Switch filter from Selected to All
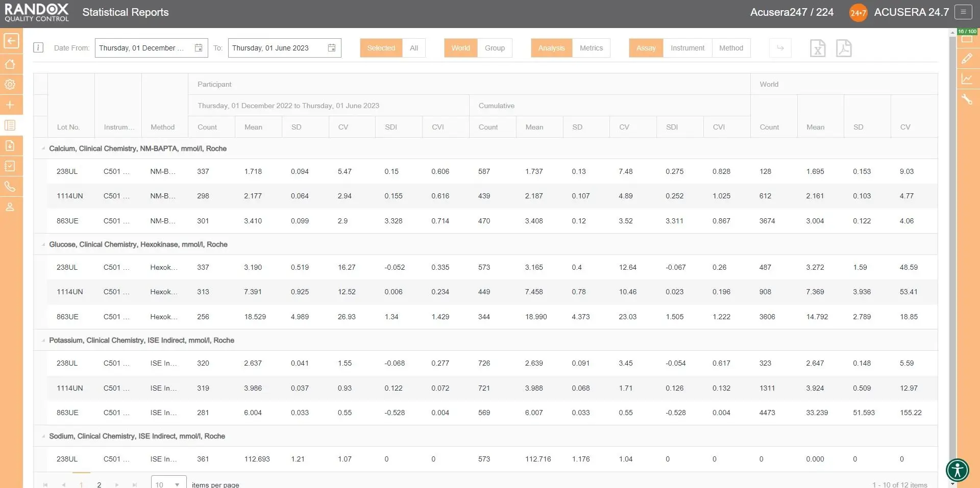Viewport: 980px width, 488px height. pyautogui.click(x=413, y=48)
